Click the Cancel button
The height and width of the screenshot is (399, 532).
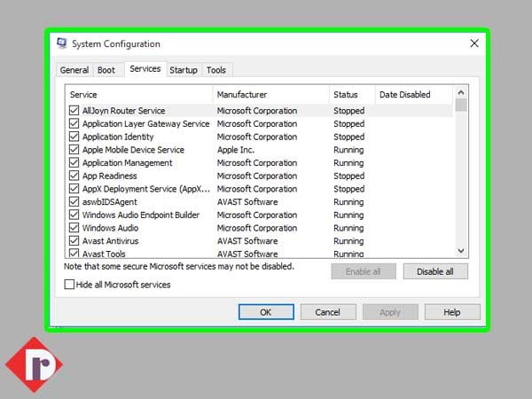coord(328,312)
